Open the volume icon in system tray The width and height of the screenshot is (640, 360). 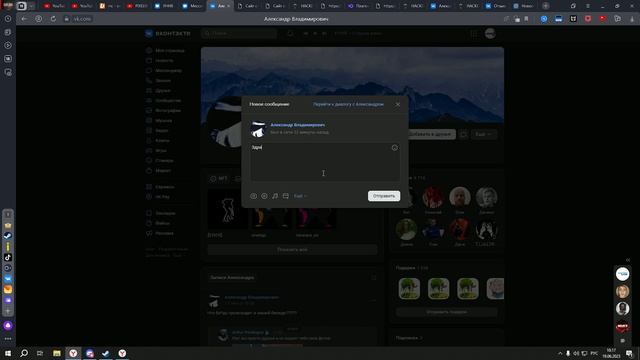coord(576,353)
